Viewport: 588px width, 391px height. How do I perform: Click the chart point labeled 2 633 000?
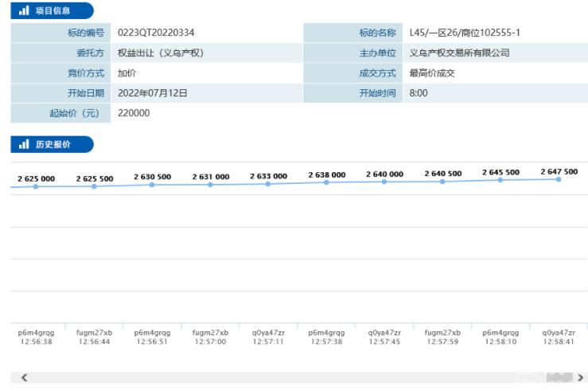point(268,184)
